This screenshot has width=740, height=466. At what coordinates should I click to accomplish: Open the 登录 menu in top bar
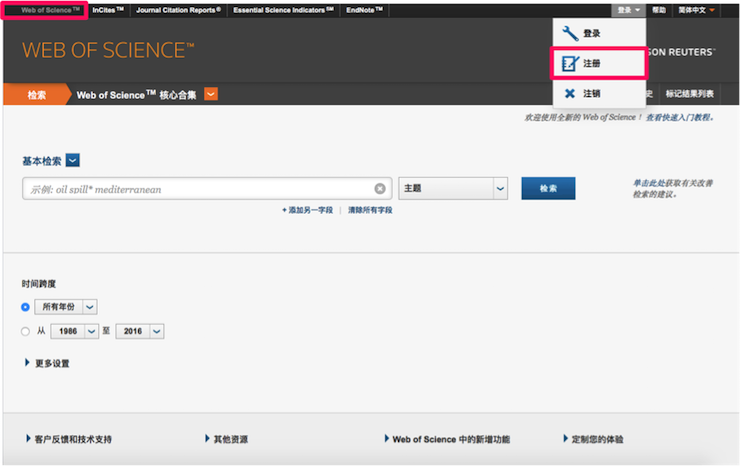pyautogui.click(x=628, y=10)
